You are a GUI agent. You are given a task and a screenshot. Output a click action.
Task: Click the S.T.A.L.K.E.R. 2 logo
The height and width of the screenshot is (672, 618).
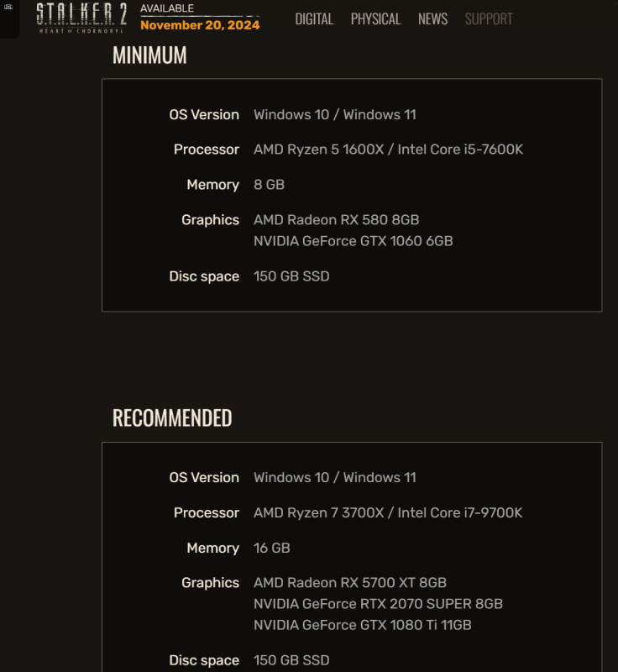[x=81, y=18]
